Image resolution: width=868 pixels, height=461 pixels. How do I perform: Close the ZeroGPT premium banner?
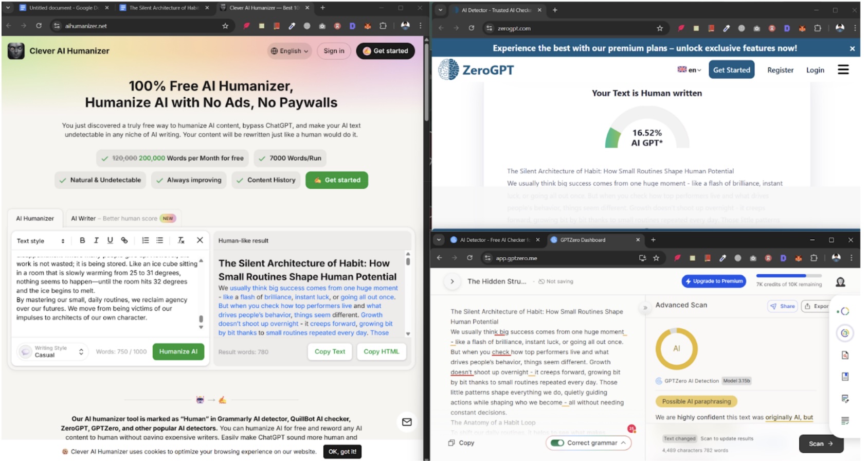[x=852, y=48]
